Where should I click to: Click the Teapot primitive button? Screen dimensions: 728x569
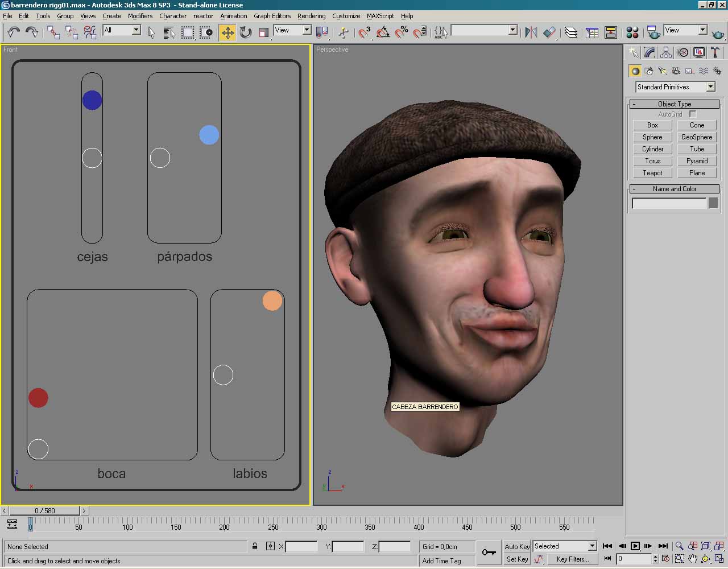coord(652,173)
